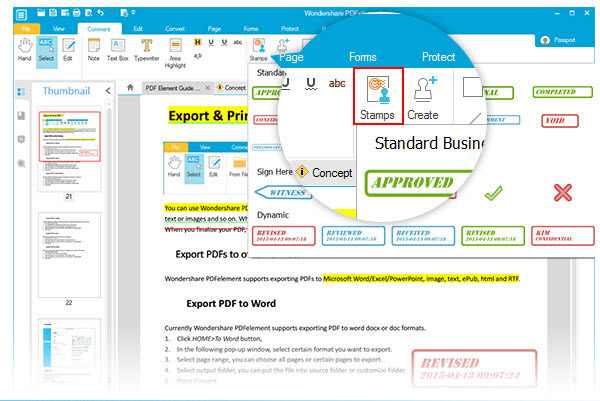The image size is (600, 401).
Task: Click the Undo arrow in the title bar
Action: click(x=100, y=13)
